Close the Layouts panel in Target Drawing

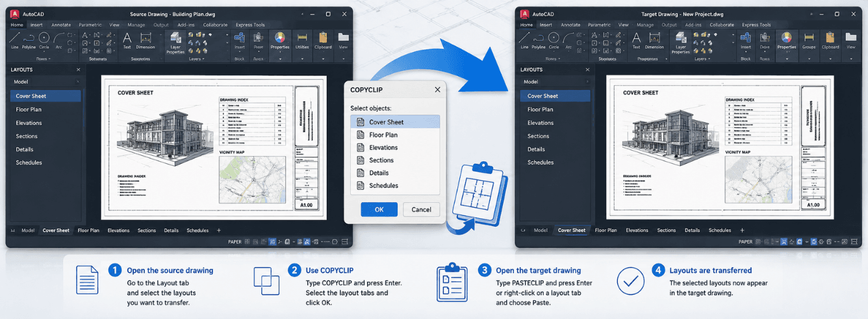pos(588,70)
